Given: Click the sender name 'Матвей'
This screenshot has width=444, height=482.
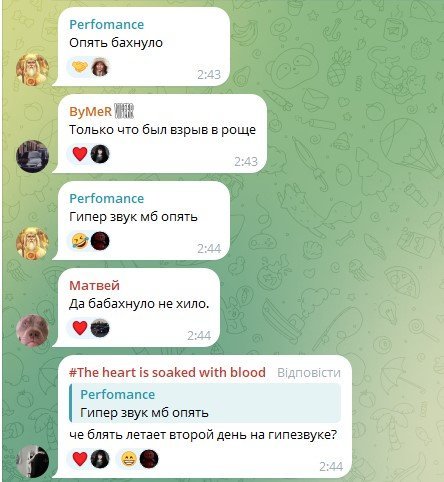Looking at the screenshot, I should pyautogui.click(x=94, y=286).
